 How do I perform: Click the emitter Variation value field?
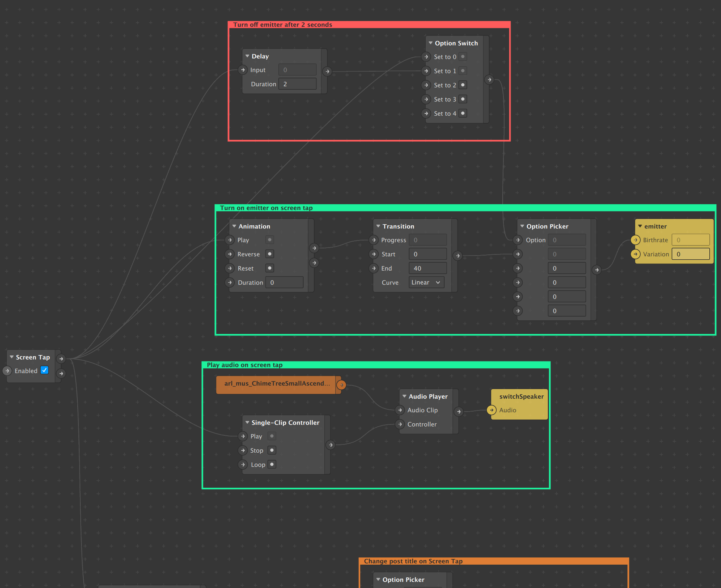[x=691, y=254]
